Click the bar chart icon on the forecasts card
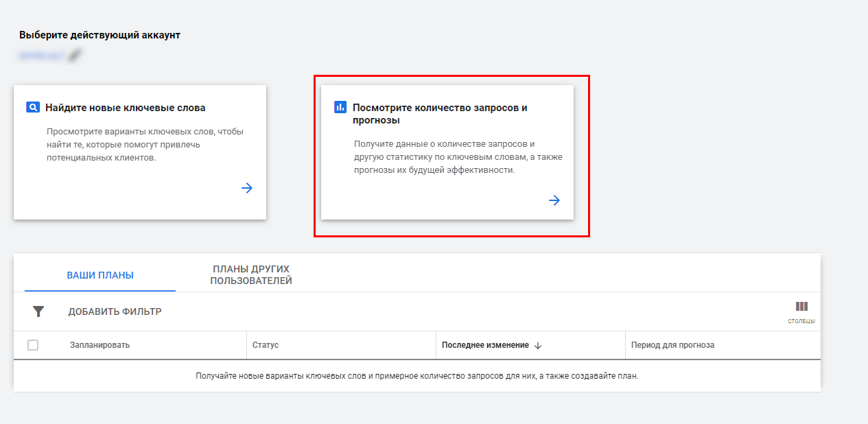 point(340,107)
